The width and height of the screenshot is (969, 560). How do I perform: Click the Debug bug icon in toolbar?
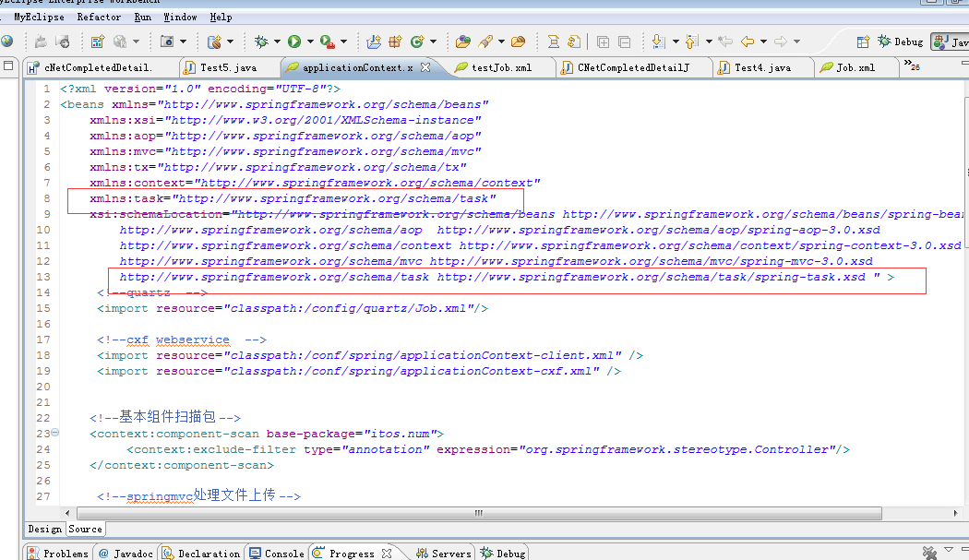261,42
